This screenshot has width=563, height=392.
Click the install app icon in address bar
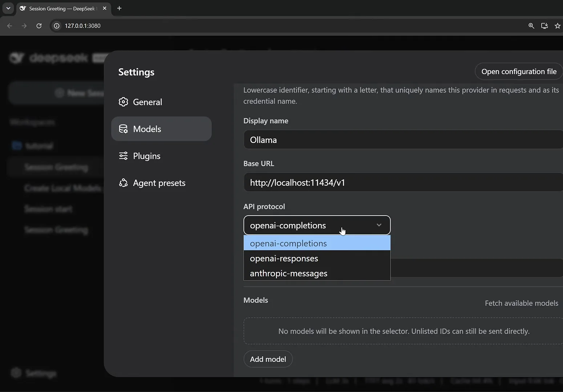[544, 26]
